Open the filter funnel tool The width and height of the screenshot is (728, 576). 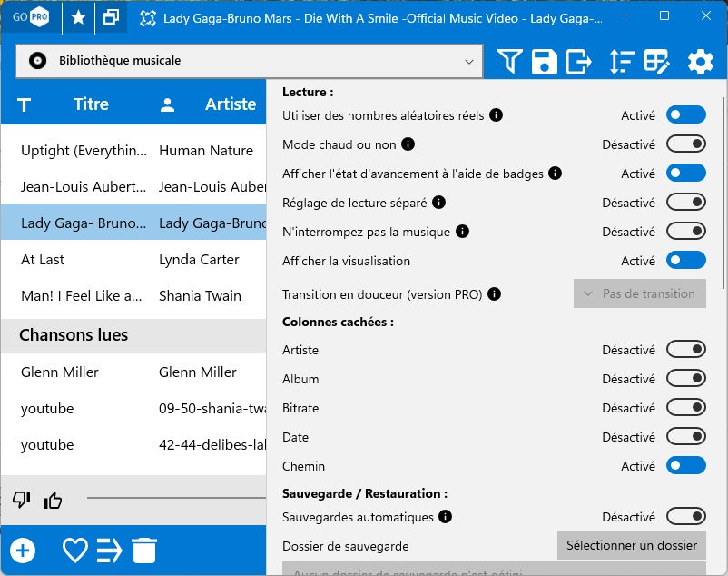coord(509,61)
